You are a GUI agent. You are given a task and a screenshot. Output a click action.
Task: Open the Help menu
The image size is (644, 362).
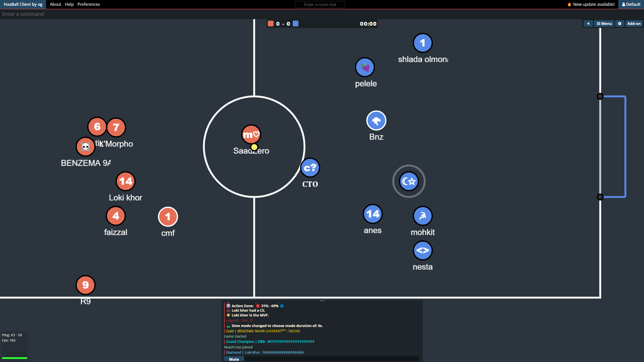(x=69, y=4)
